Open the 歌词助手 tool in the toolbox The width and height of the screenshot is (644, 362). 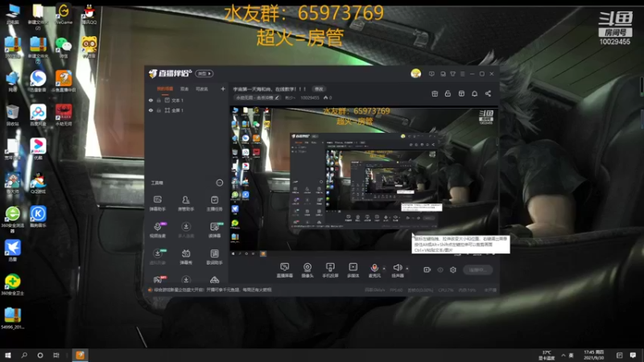coord(214,257)
